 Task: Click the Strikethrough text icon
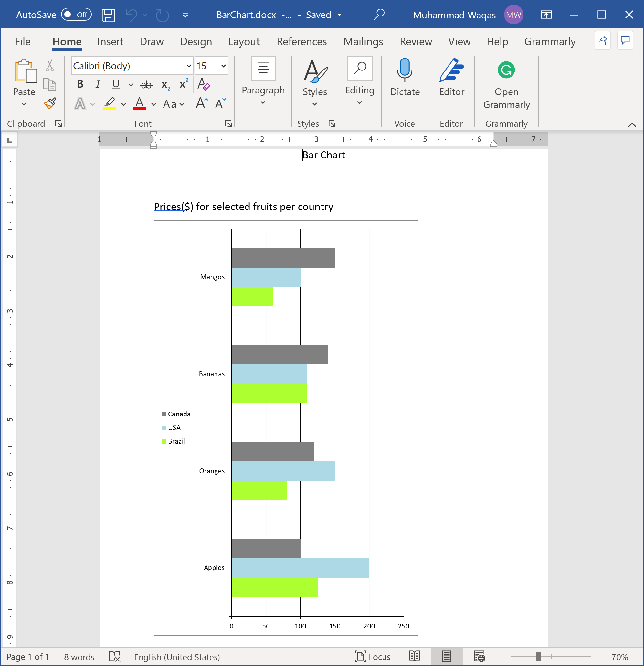point(146,84)
